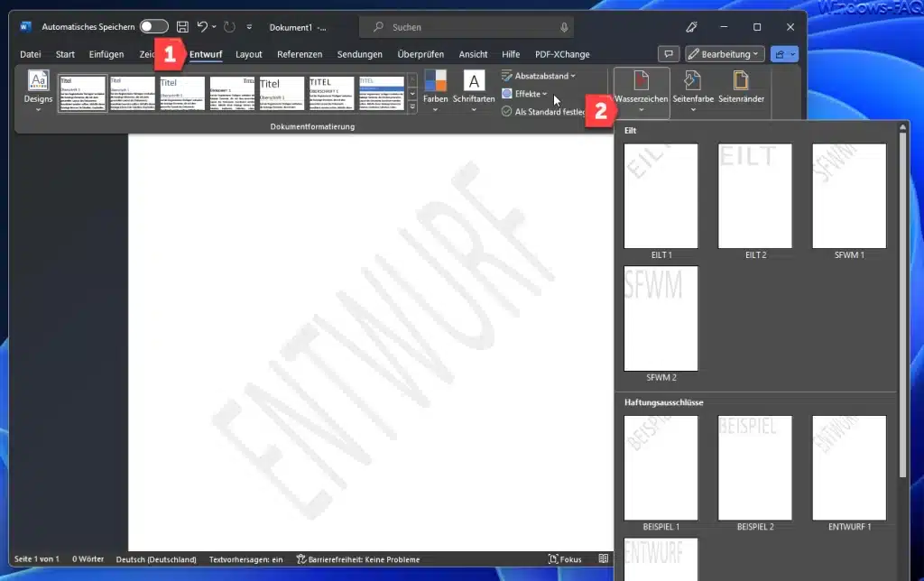Expand the share button dropdown arrow

point(793,54)
